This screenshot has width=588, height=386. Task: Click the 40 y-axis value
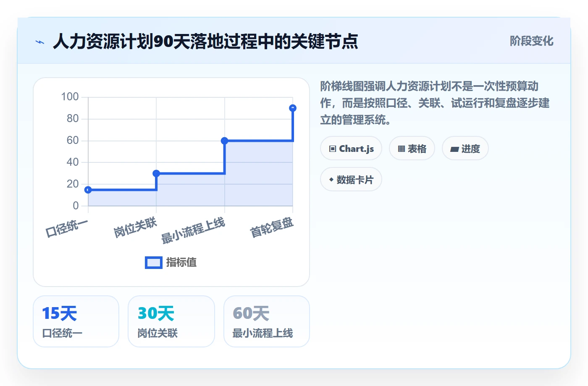point(73,162)
